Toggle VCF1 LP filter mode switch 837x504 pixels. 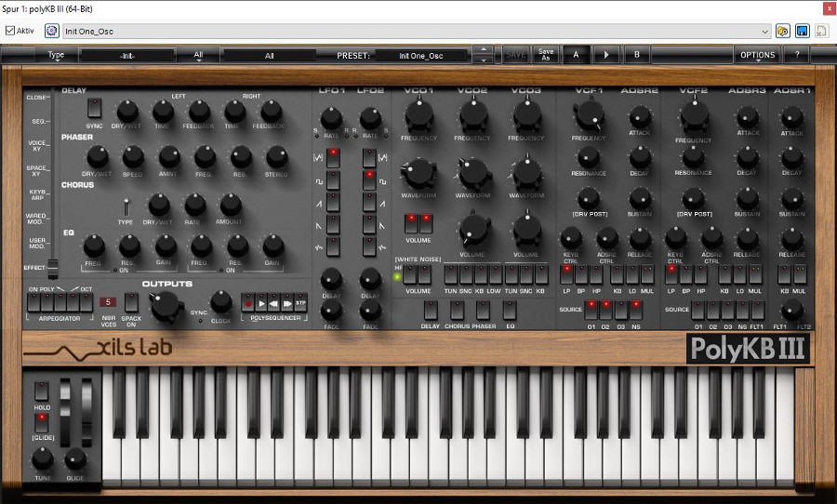[566, 274]
